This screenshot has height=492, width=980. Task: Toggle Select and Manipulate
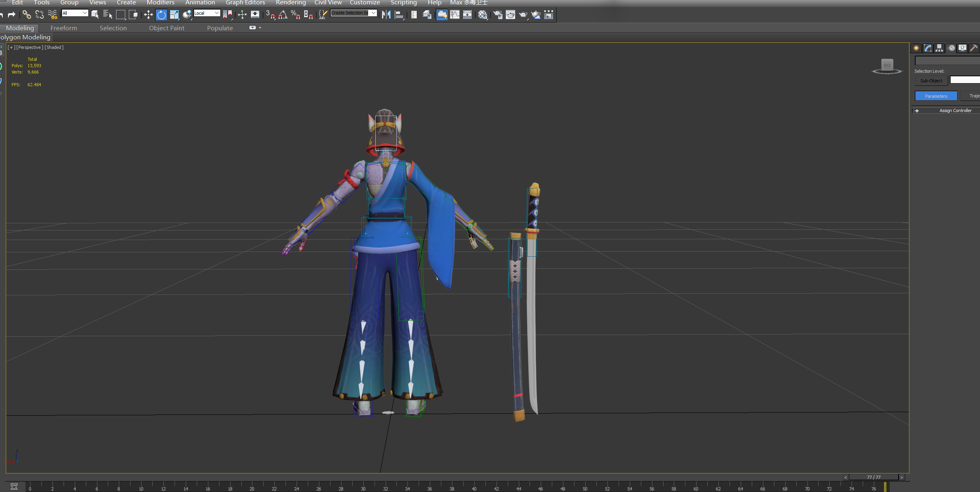[242, 15]
